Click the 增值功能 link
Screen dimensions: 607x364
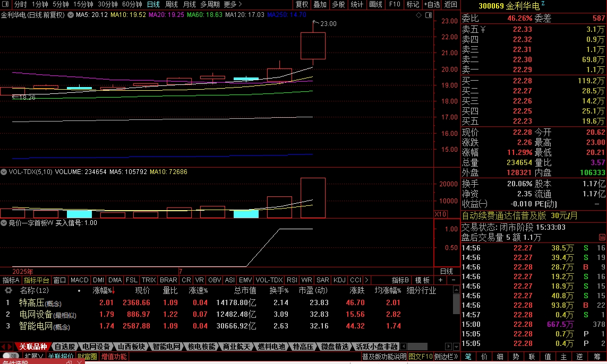tap(114, 356)
